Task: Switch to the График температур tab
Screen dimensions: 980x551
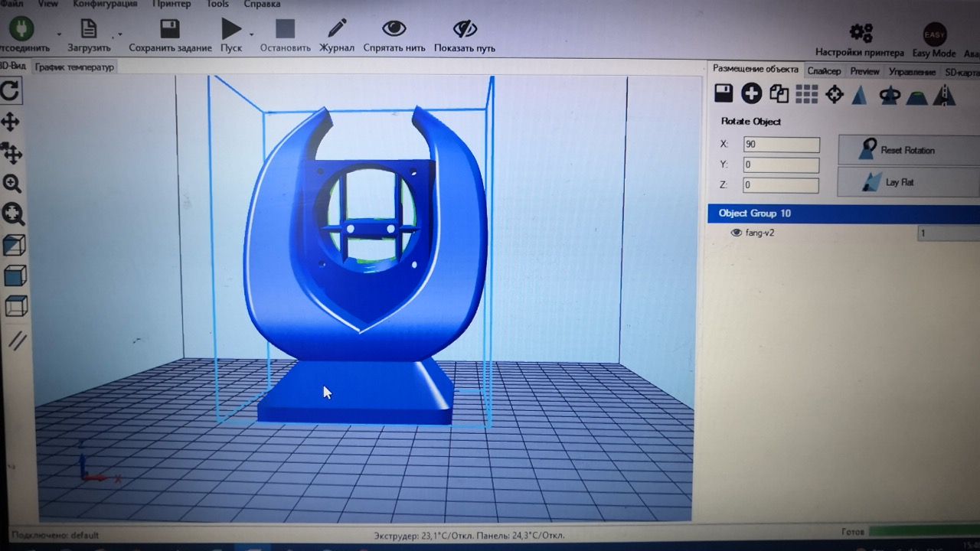Action: point(74,67)
